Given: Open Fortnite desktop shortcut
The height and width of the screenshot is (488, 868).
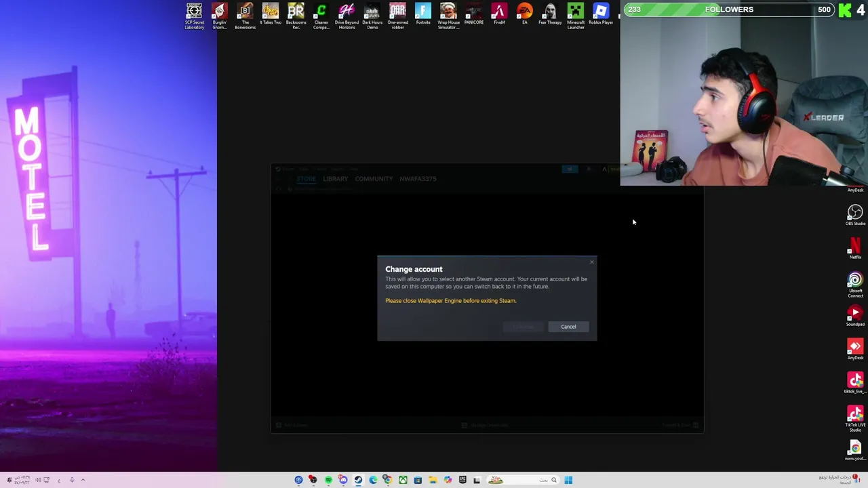Looking at the screenshot, I should pyautogui.click(x=423, y=14).
